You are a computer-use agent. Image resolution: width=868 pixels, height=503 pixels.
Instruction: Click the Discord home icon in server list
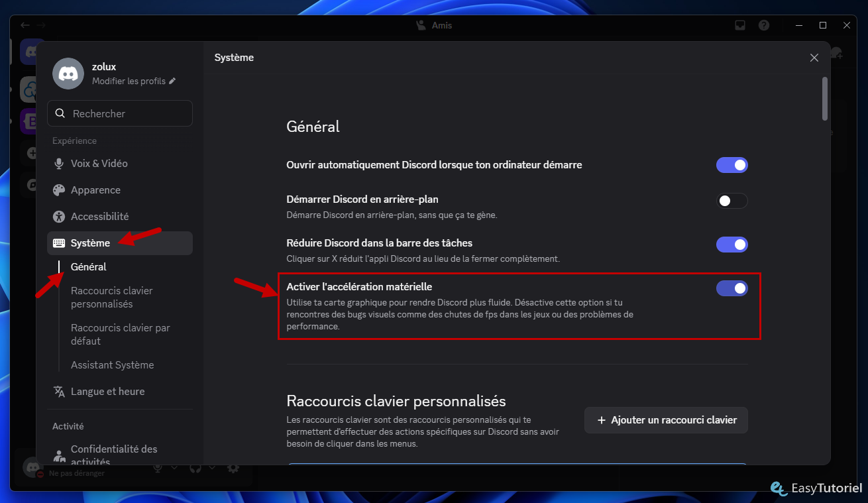29,52
